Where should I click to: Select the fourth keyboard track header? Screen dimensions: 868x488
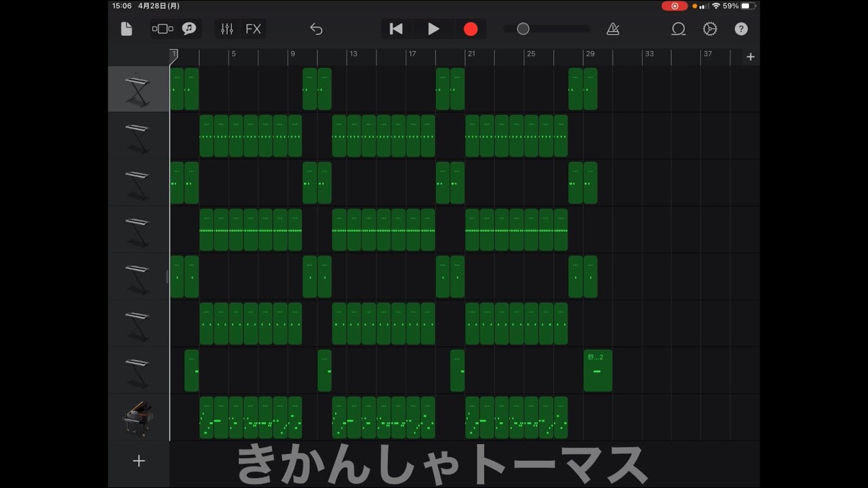(x=138, y=230)
